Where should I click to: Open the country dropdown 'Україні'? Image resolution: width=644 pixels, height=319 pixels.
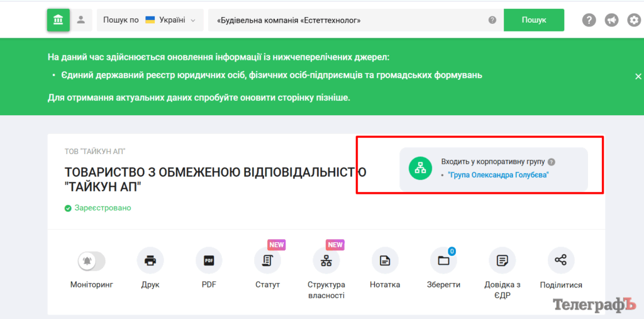pyautogui.click(x=150, y=20)
